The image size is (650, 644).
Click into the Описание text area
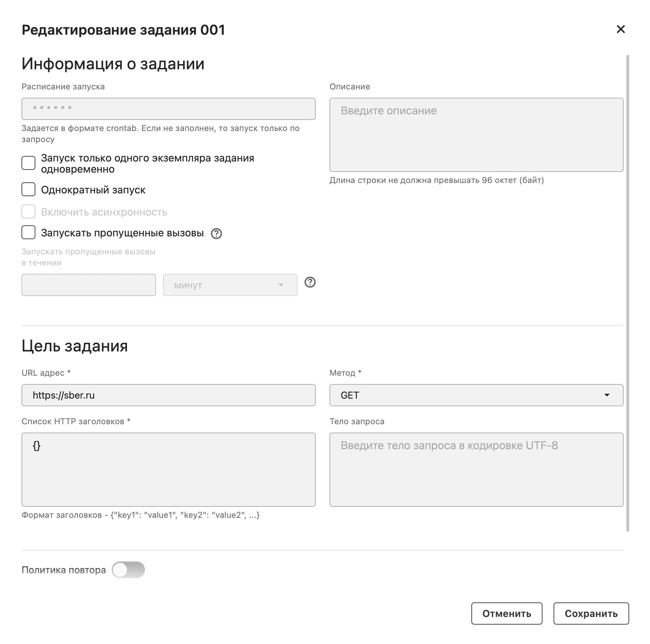coord(476,135)
